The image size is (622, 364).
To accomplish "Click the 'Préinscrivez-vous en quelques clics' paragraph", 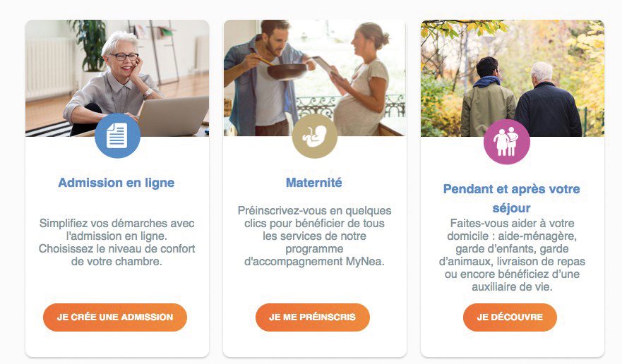I will [x=314, y=236].
